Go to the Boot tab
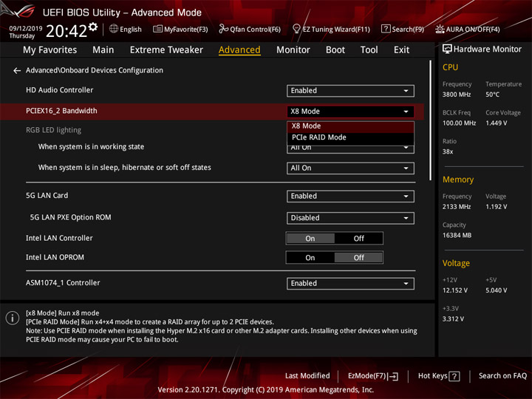The width and height of the screenshot is (532, 399). (x=335, y=50)
